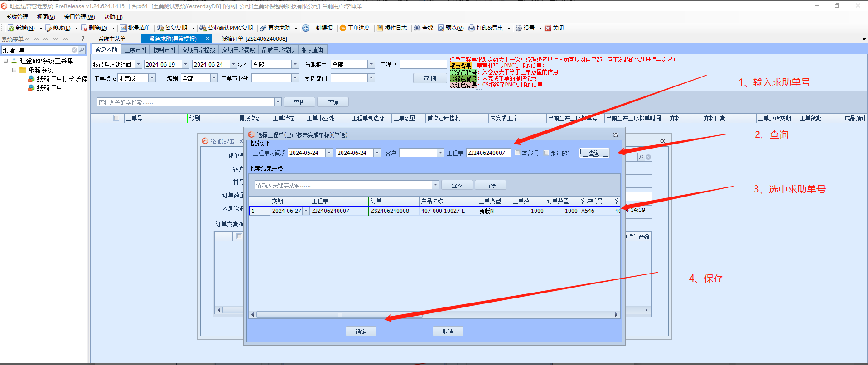Open the 工单事业处 dropdown

295,78
